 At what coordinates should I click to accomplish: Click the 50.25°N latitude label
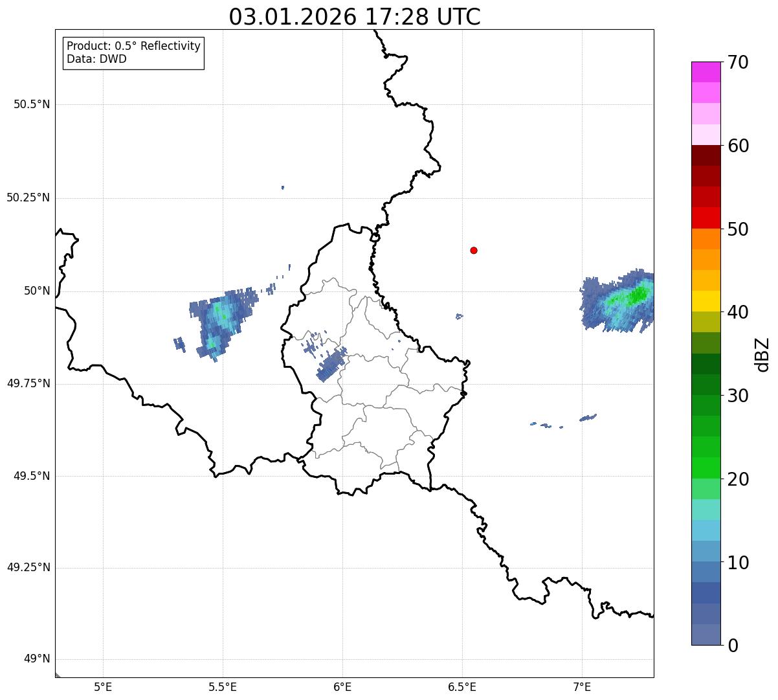click(28, 198)
